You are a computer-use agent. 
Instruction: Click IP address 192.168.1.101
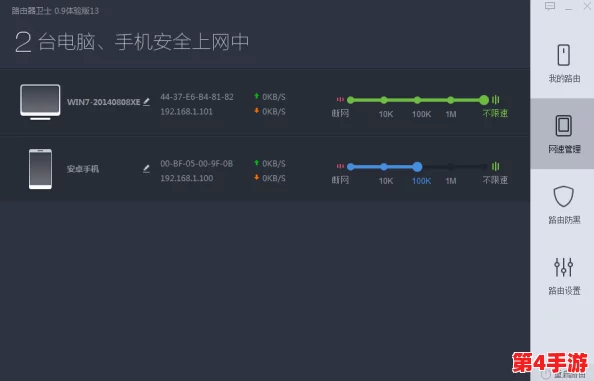coord(186,112)
